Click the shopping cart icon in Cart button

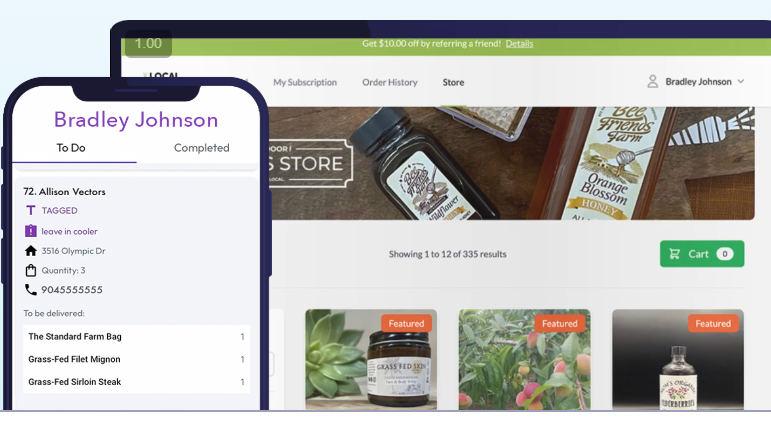675,254
